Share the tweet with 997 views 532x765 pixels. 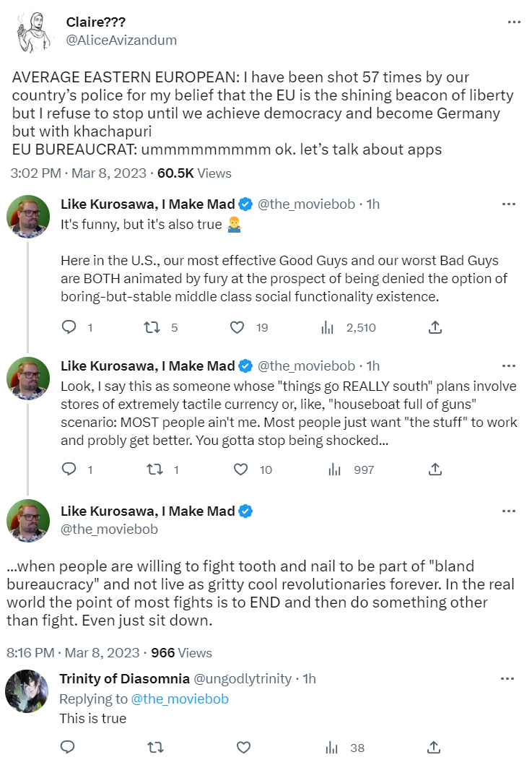click(x=435, y=470)
